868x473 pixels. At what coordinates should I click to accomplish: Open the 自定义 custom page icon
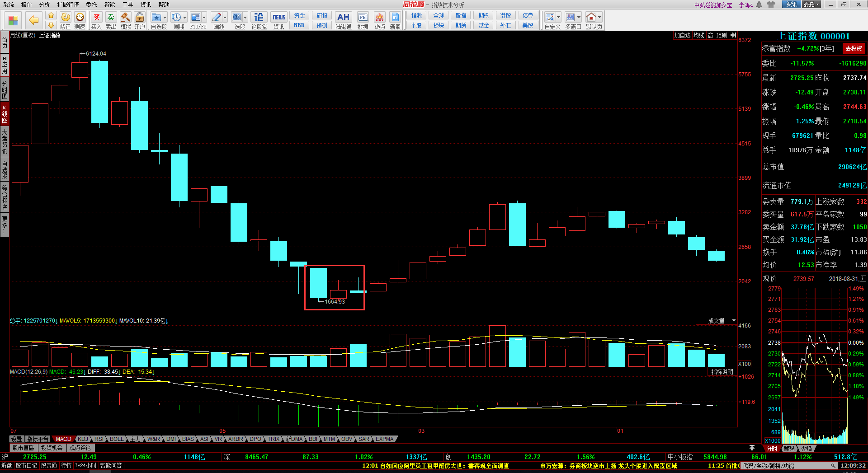click(x=550, y=17)
